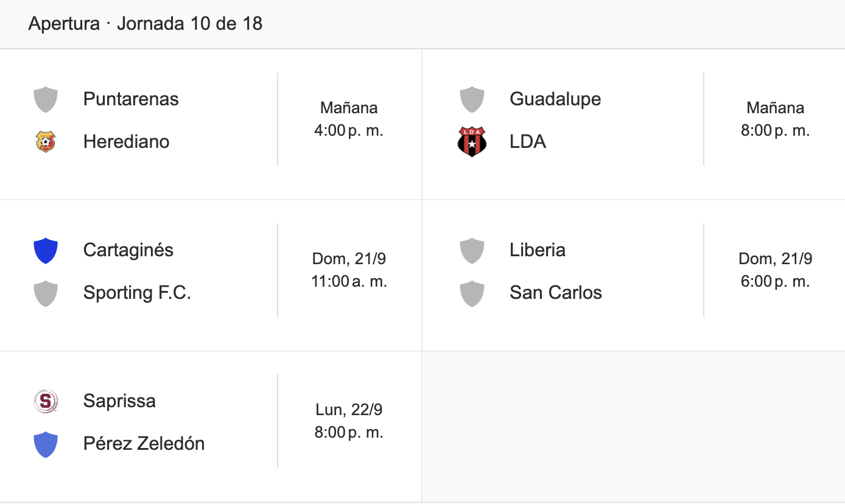Click the gray Sporting F.C. shield
The image size is (845, 504).
[x=46, y=293]
